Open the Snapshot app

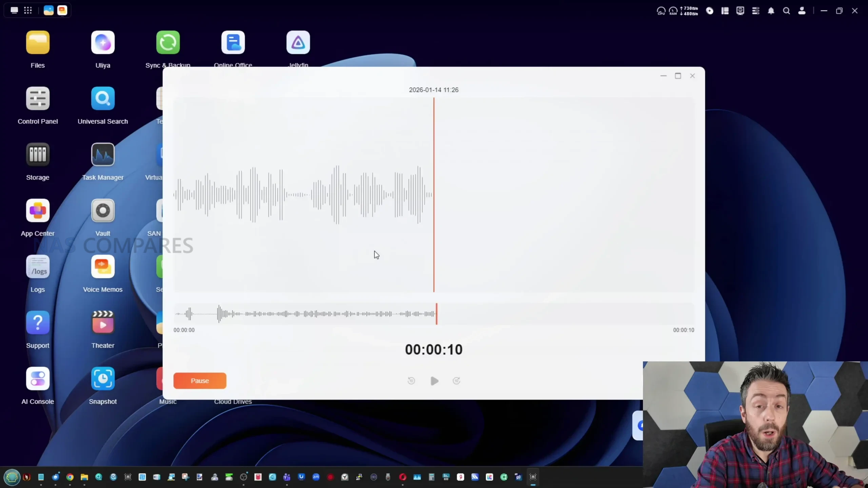pyautogui.click(x=103, y=379)
